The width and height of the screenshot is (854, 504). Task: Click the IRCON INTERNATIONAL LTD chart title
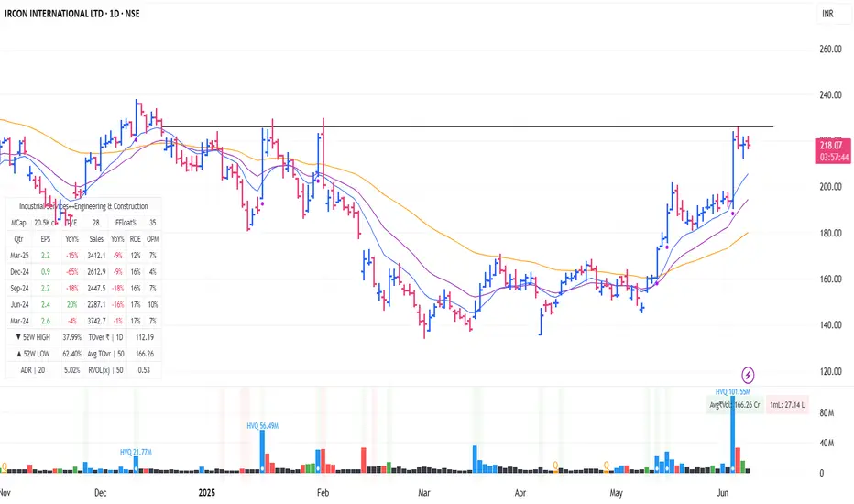71,14
